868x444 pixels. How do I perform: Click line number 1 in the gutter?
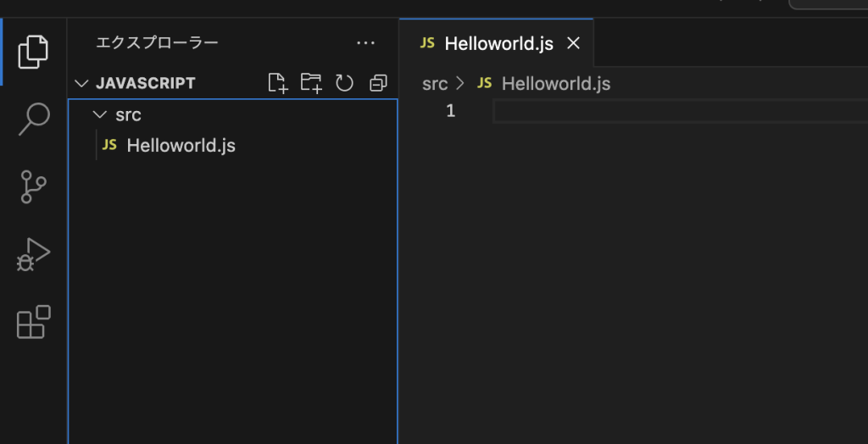450,111
